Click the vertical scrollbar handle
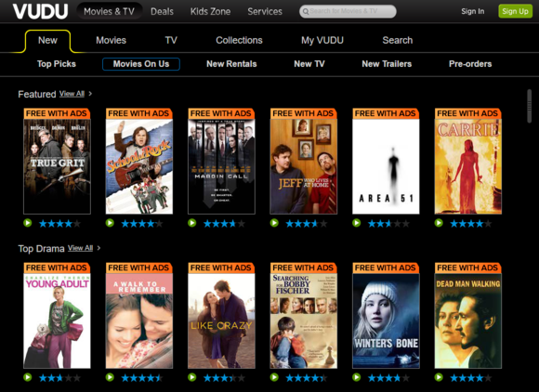 pyautogui.click(x=530, y=106)
